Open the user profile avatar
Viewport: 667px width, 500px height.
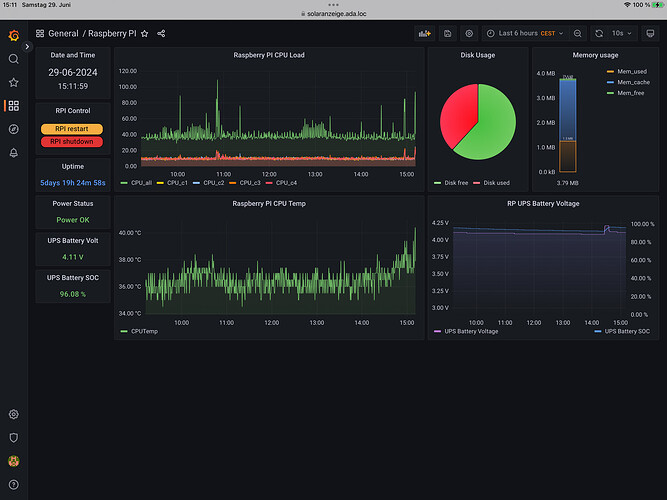pos(14,461)
